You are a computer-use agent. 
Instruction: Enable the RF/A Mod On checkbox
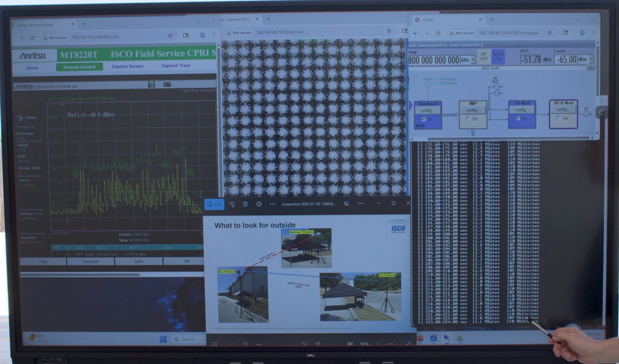click(x=559, y=118)
